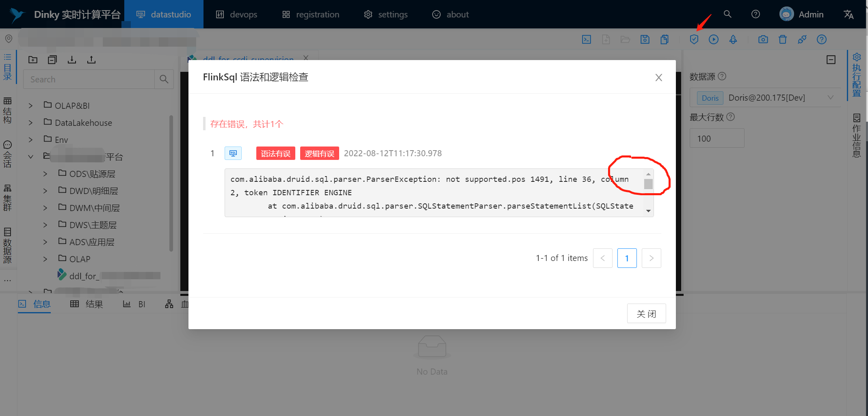Open the 集群 cluster panel
Image resolution: width=868 pixels, height=416 pixels.
[x=7, y=198]
